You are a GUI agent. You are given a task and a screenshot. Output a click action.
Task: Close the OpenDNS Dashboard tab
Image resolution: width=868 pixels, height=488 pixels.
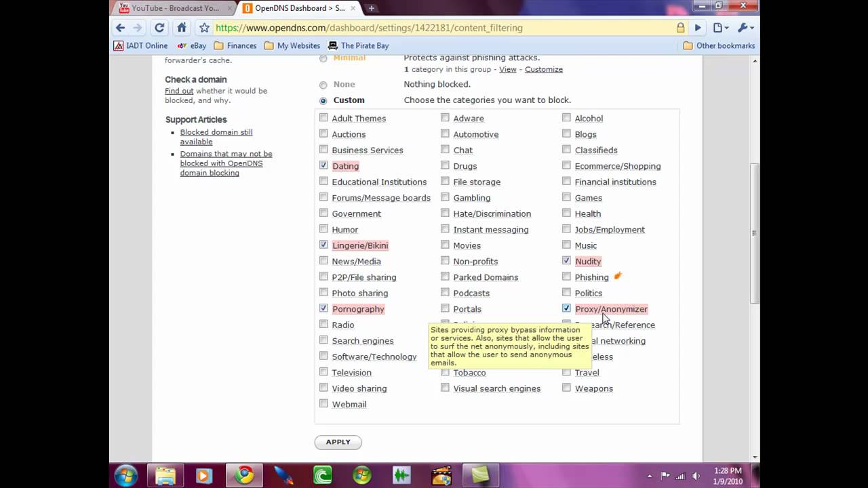pos(354,8)
